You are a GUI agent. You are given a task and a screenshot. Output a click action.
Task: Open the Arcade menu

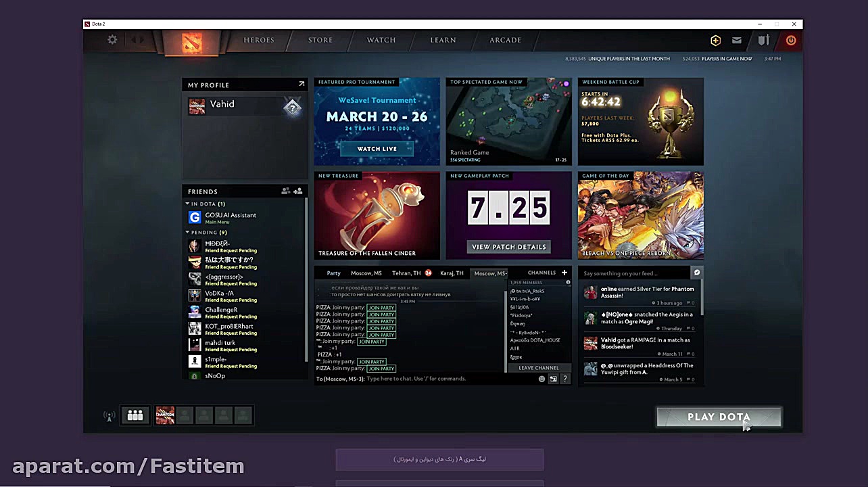[505, 40]
